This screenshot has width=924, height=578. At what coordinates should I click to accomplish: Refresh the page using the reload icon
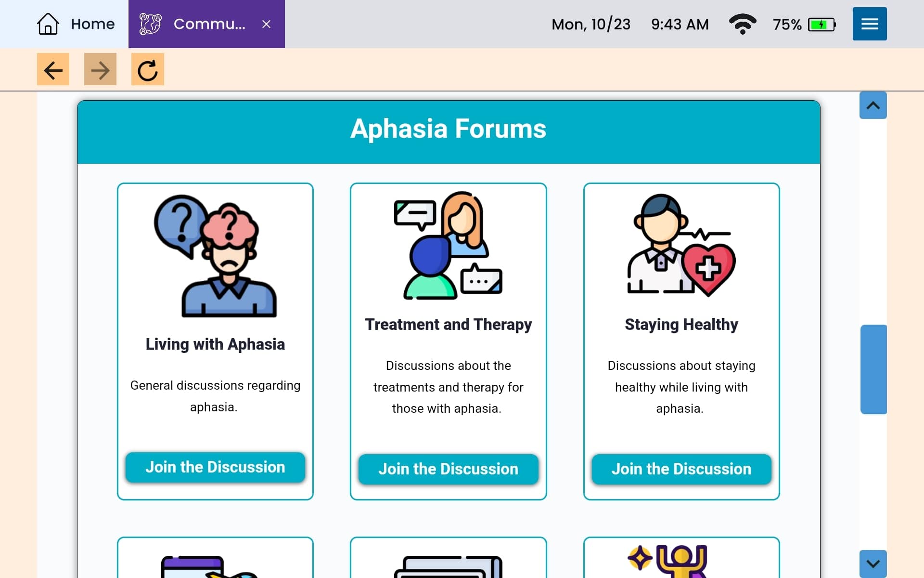tap(147, 69)
